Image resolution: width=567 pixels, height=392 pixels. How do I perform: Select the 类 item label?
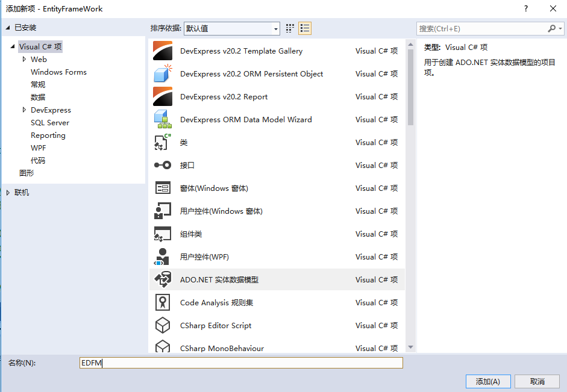184,142
